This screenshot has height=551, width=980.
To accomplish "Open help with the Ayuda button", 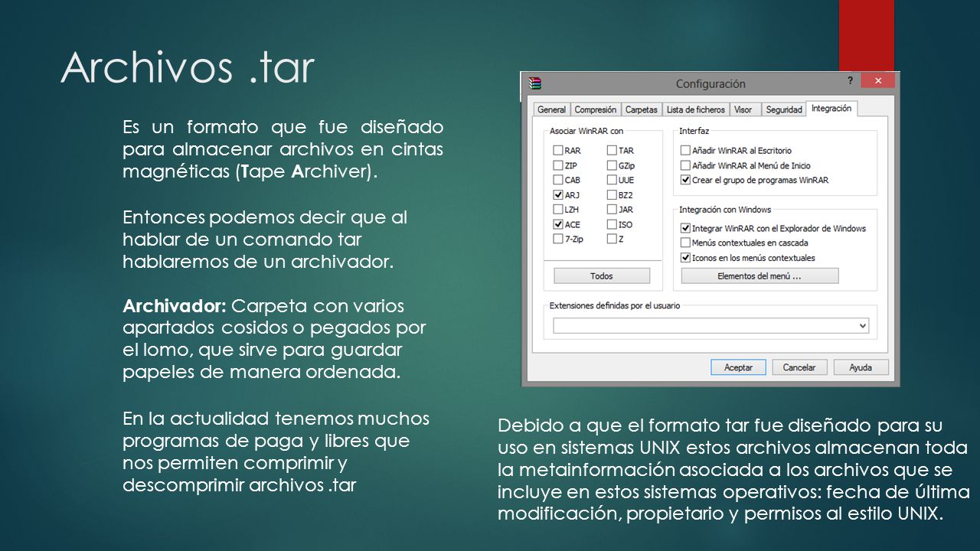I will coord(861,367).
